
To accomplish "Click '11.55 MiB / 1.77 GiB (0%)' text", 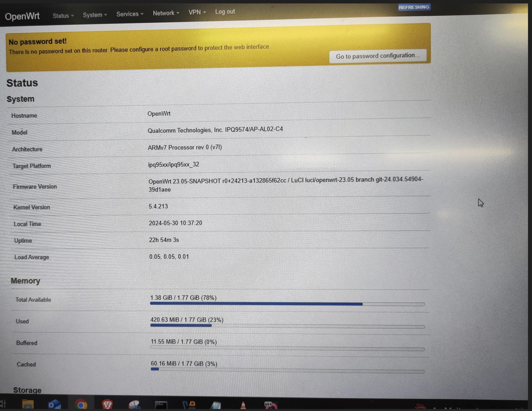I will coord(184,342).
